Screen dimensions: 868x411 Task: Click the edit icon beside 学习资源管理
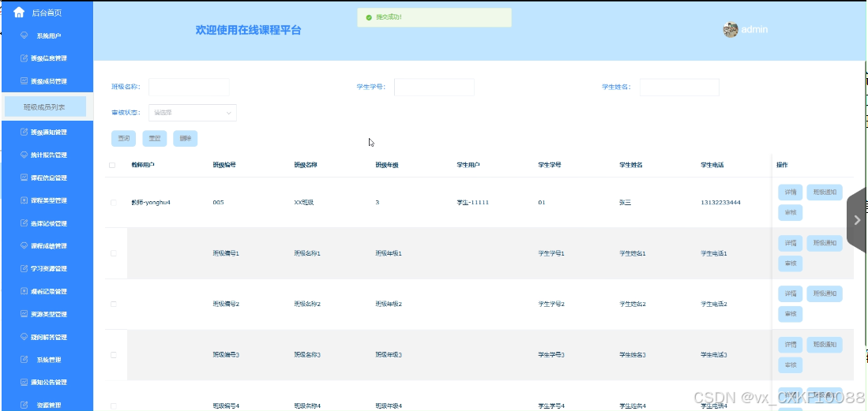coord(24,268)
